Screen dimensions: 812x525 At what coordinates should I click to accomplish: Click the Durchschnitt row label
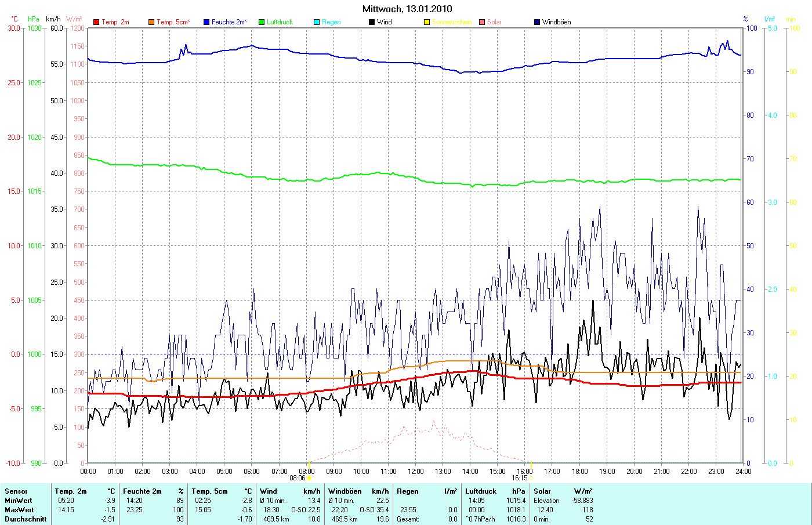click(26, 519)
